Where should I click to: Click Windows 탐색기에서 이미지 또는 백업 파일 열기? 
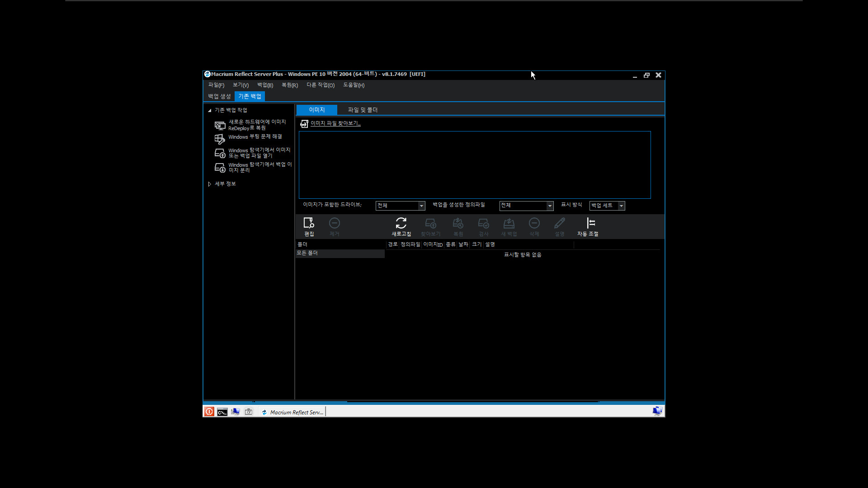coord(259,153)
